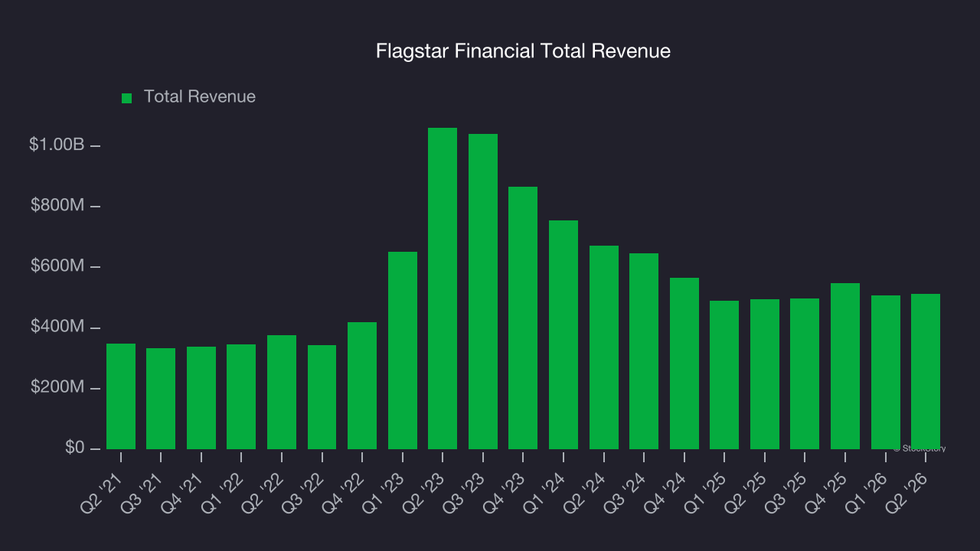Click the revenue bar for Q4 '24
This screenshot has width=980, height=551.
(684, 364)
